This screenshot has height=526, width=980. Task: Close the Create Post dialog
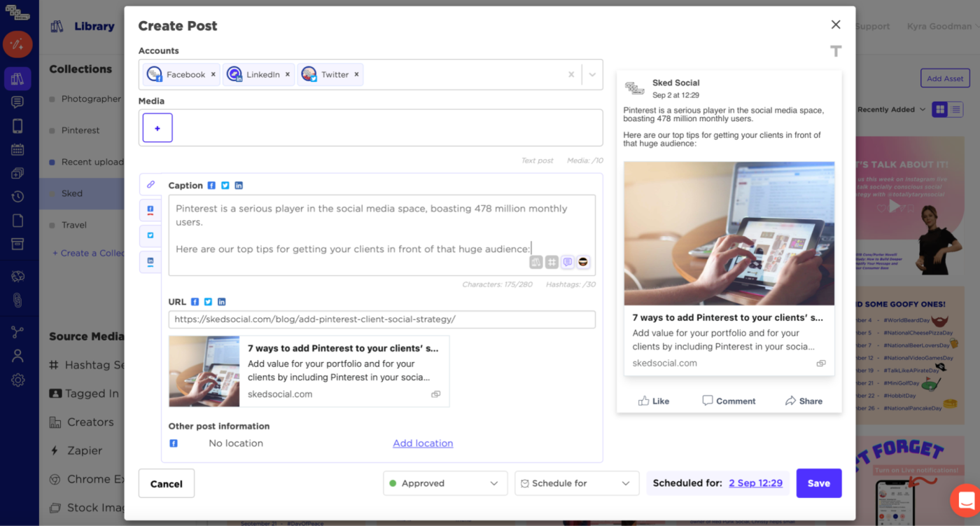[x=836, y=25]
